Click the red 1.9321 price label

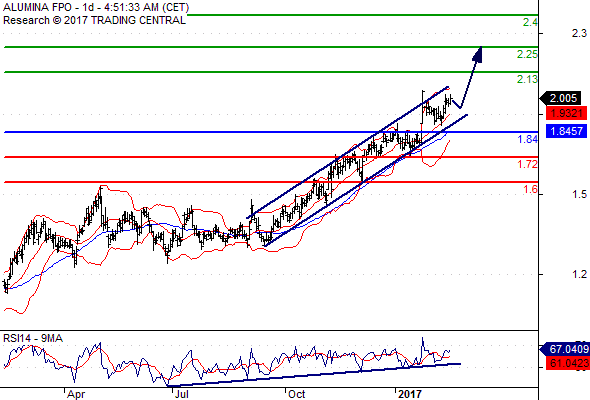tap(566, 113)
